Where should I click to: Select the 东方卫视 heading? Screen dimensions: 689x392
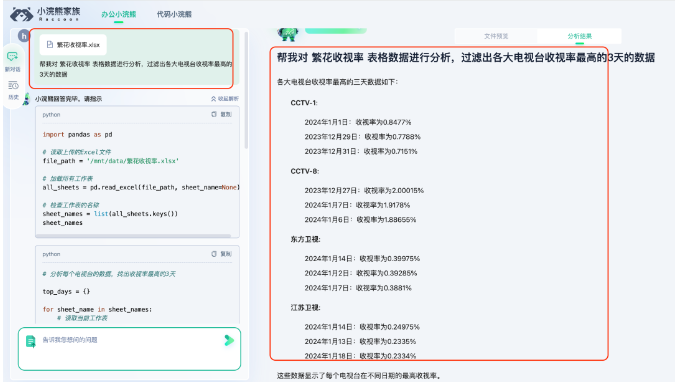click(x=305, y=239)
